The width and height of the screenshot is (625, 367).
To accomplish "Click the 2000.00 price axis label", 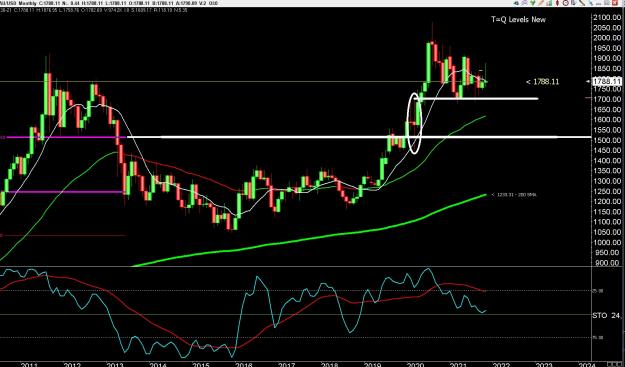I will click(x=607, y=38).
